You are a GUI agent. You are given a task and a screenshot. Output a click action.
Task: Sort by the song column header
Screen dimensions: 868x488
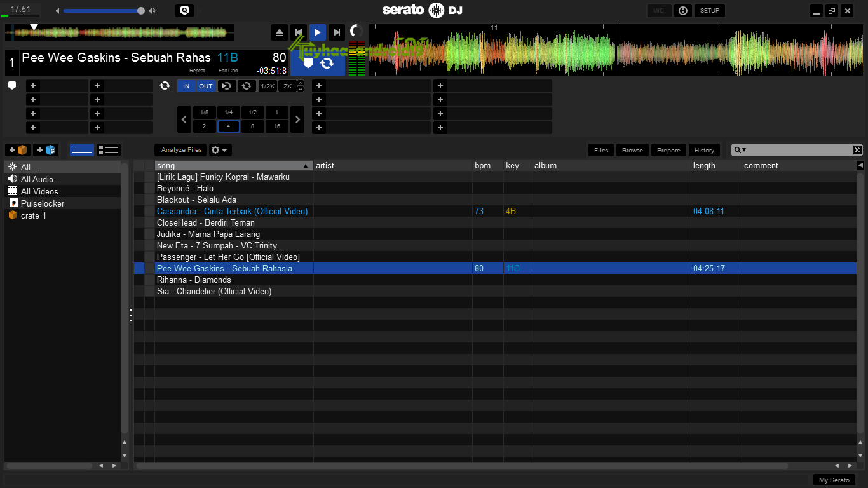click(x=234, y=165)
